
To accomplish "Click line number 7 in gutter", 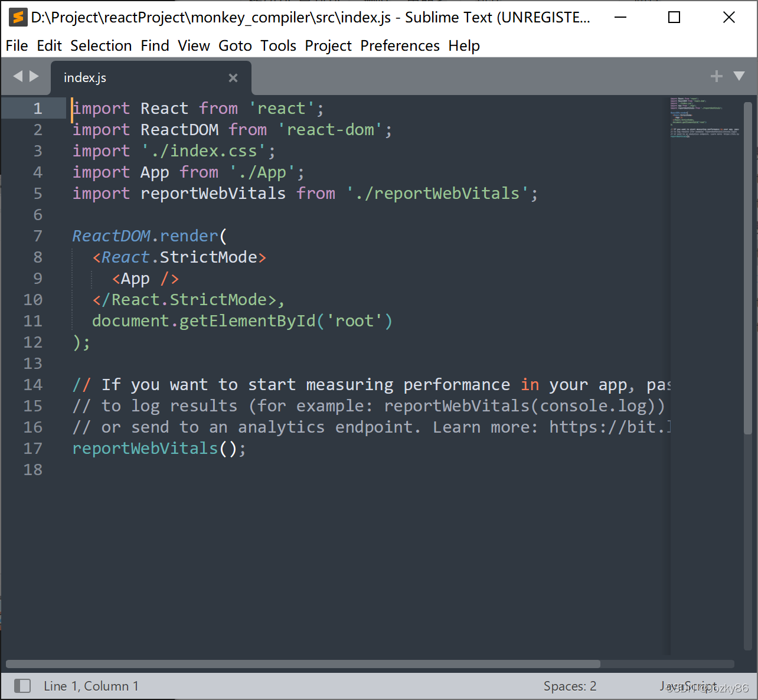I will coord(38,236).
